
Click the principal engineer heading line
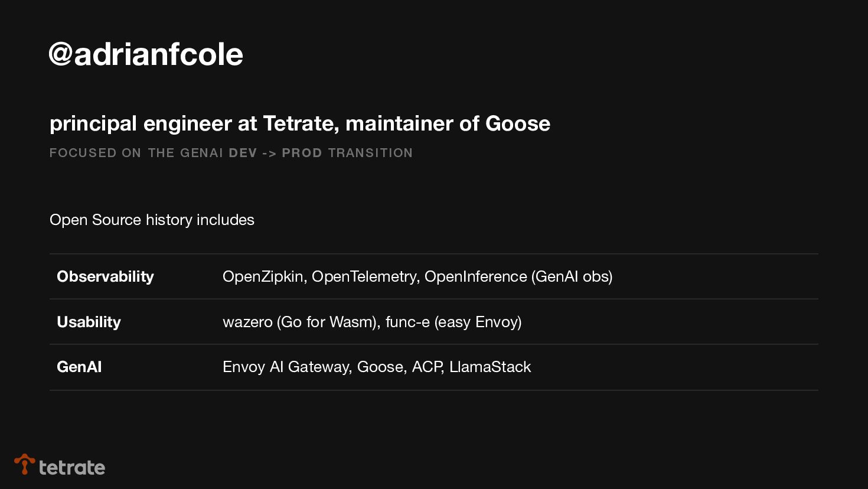[x=299, y=123]
